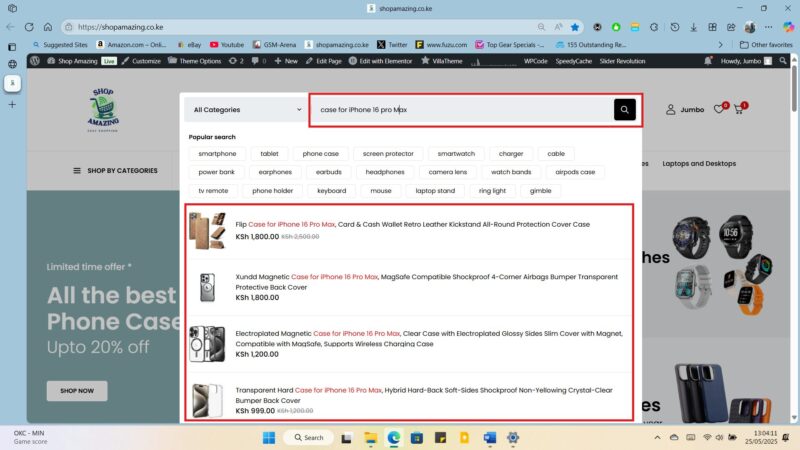Open the YouTube bookmark
Image resolution: width=800 pixels, height=450 pixels.
(226, 45)
